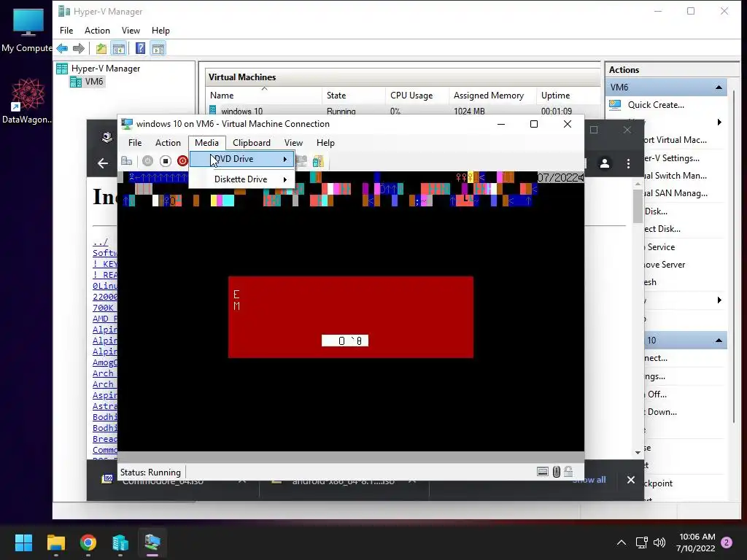Click the Up one level folder icon
The height and width of the screenshot is (560, 747).
(101, 48)
